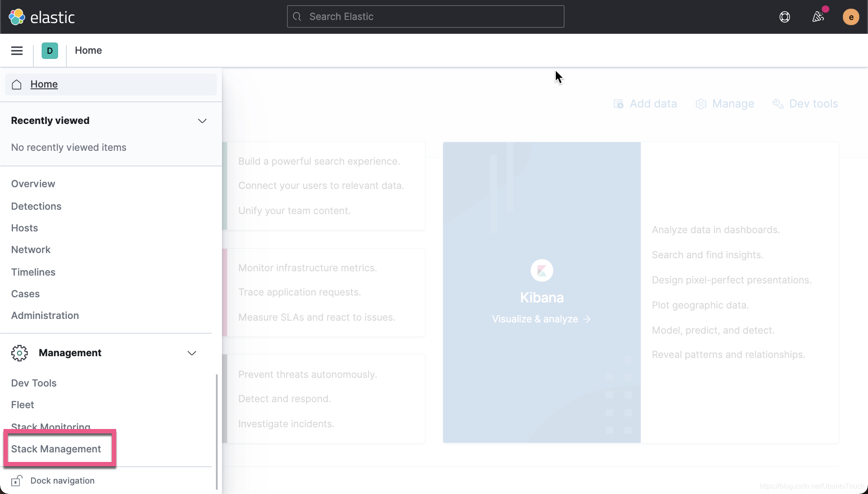Select Detections in the navigation

36,206
